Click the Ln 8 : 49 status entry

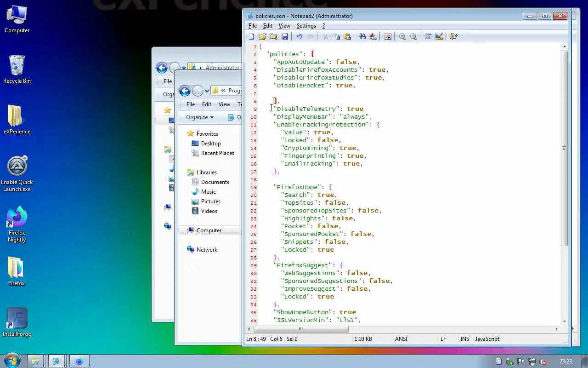point(256,339)
